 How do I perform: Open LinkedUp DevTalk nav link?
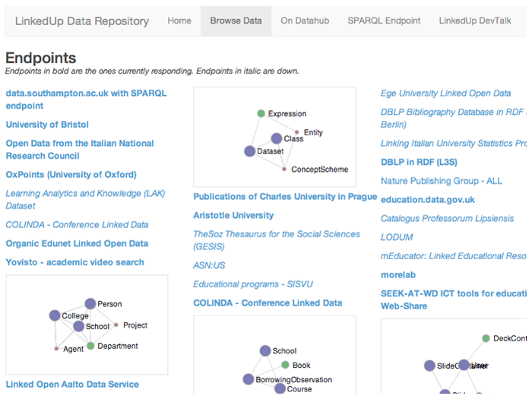(475, 21)
